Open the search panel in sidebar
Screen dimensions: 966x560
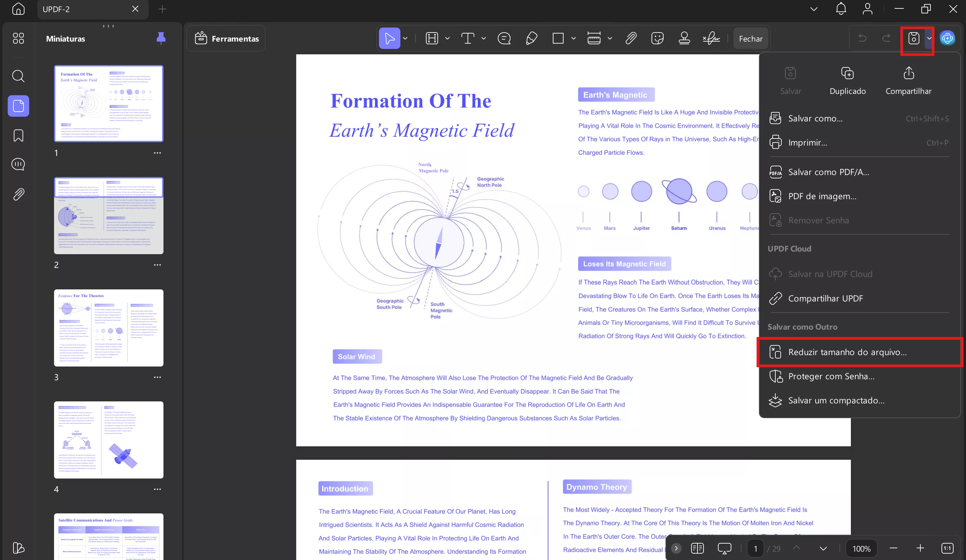click(18, 76)
